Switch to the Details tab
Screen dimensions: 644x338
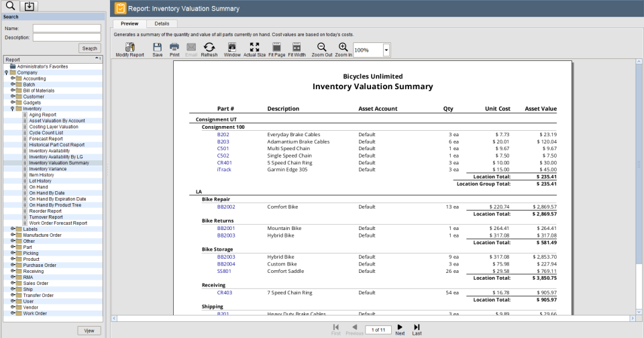click(162, 23)
